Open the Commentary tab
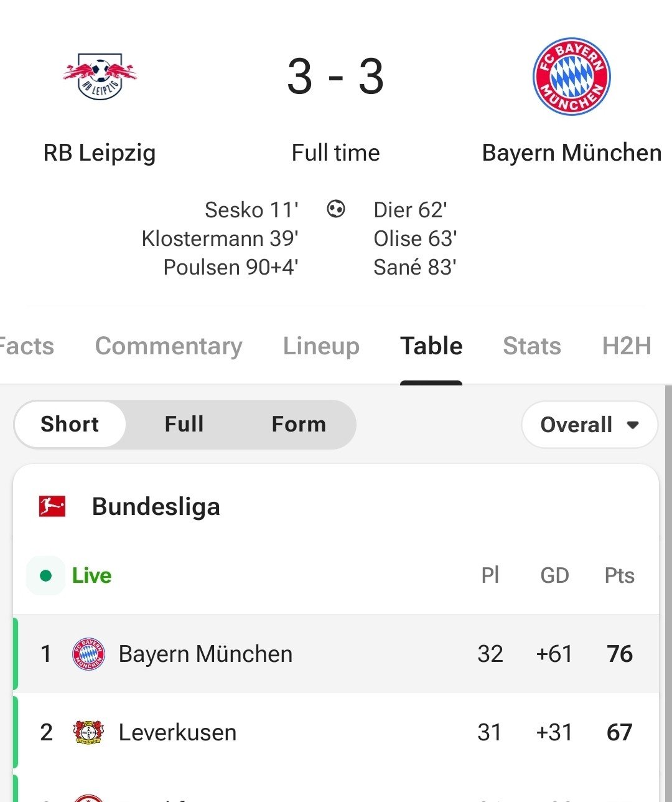Image resolution: width=672 pixels, height=802 pixels. [x=169, y=346]
